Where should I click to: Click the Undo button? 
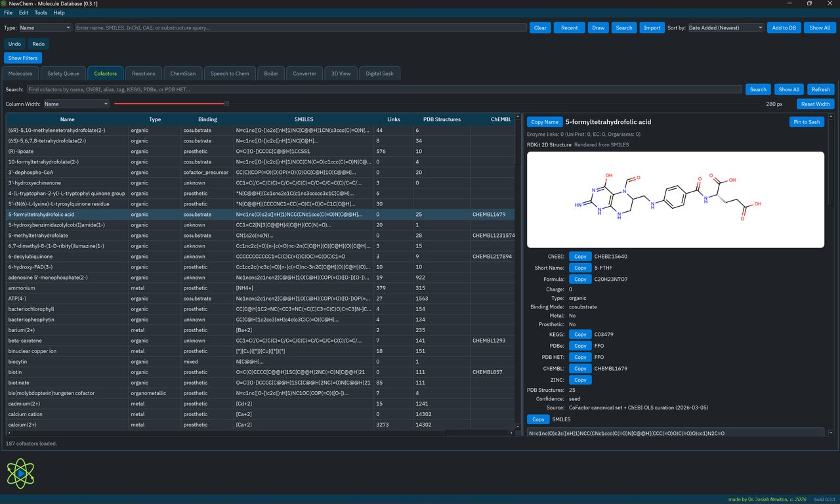[x=14, y=43]
